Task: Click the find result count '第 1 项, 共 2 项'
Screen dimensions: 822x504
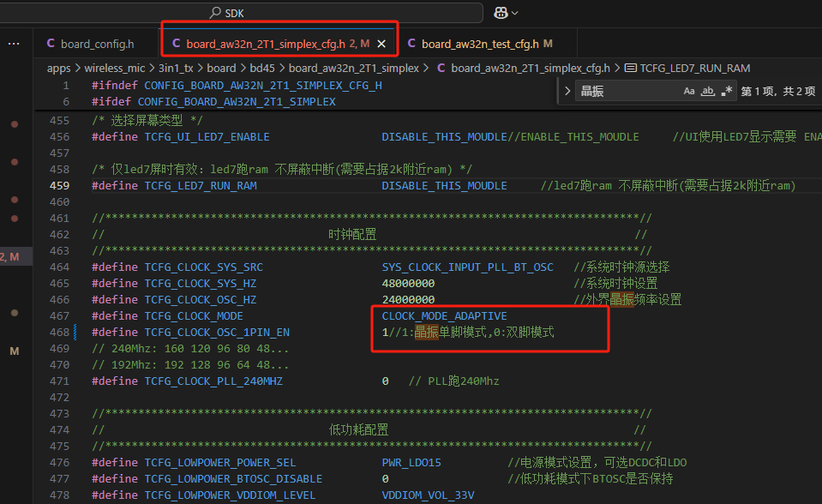Action: coord(778,91)
